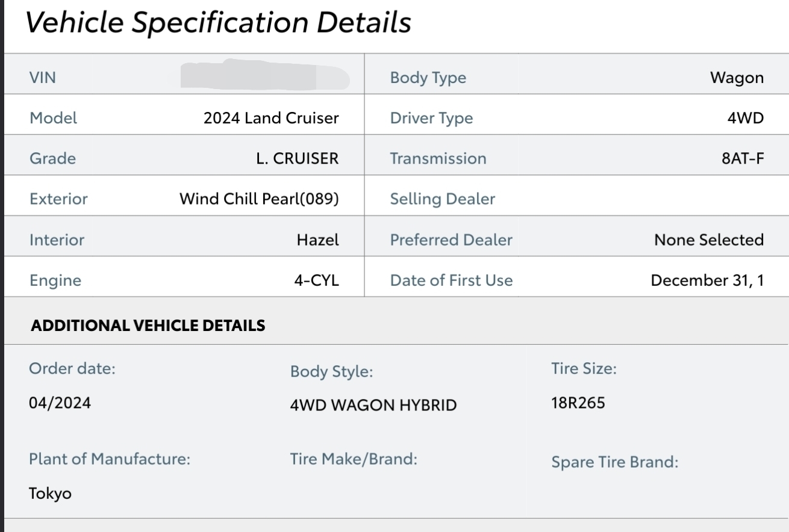Screen dimensions: 789x532
Task: Select the 18R265 tire size value
Action: (x=578, y=403)
